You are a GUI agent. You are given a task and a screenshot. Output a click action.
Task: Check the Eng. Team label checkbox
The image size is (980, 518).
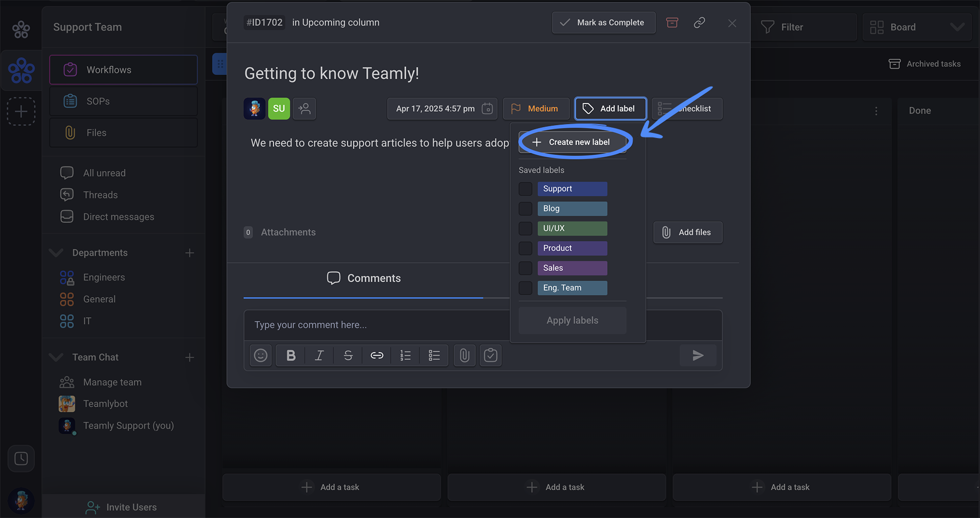(525, 288)
